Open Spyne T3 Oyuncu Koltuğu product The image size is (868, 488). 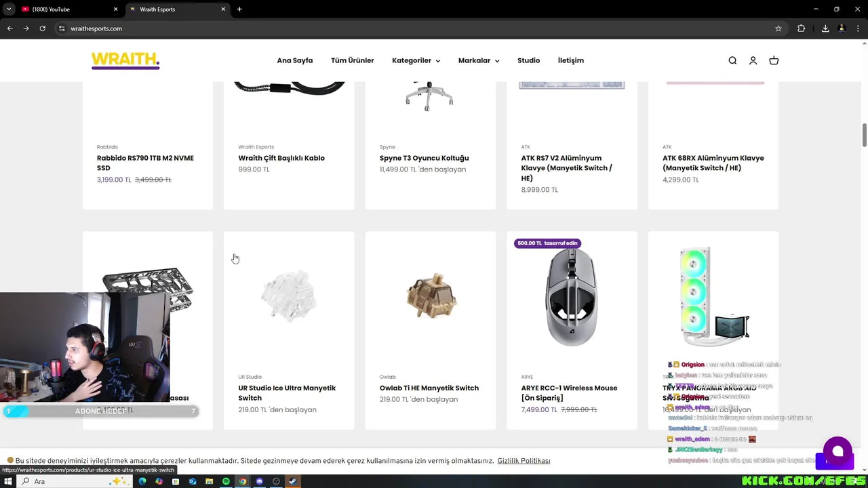(x=424, y=158)
